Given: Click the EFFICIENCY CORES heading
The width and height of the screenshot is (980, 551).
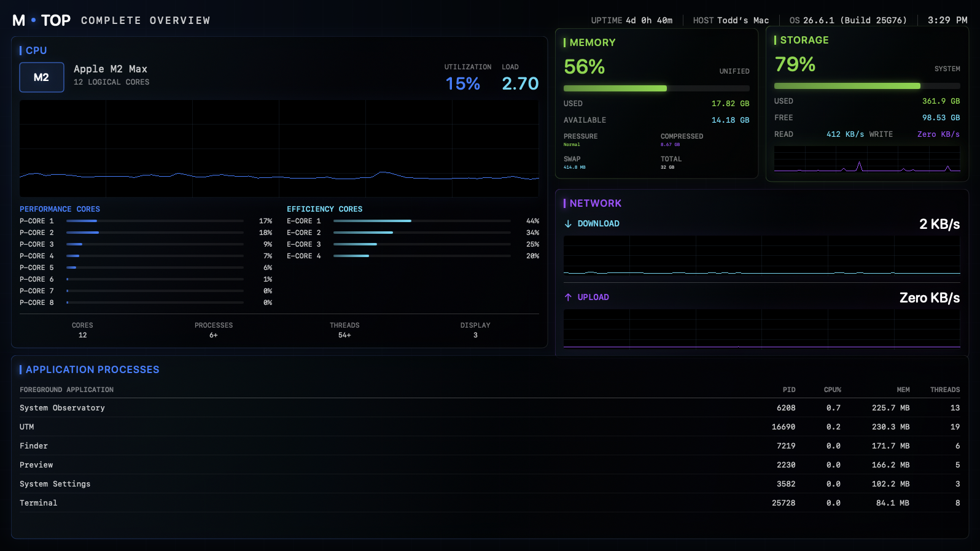Looking at the screenshot, I should tap(324, 209).
